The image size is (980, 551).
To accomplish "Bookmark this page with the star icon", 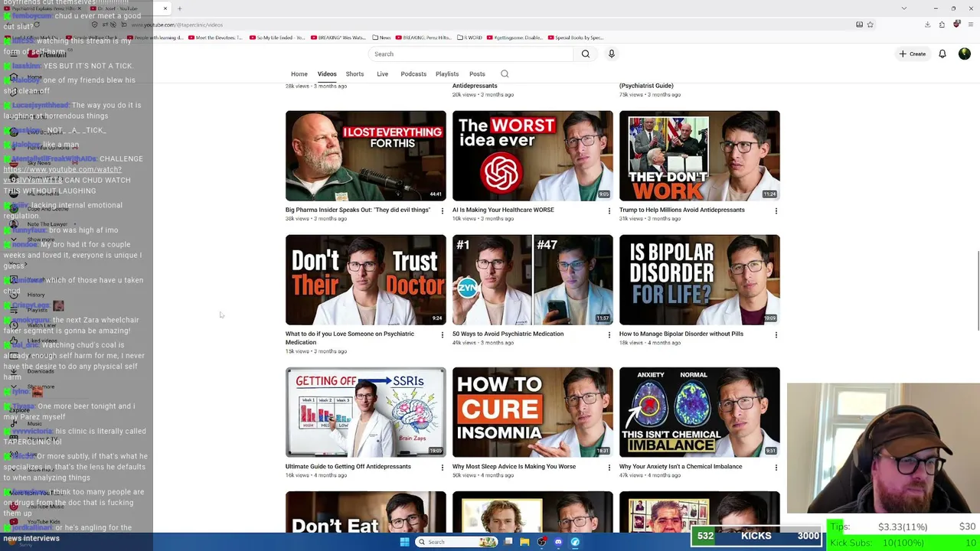I will (871, 24).
